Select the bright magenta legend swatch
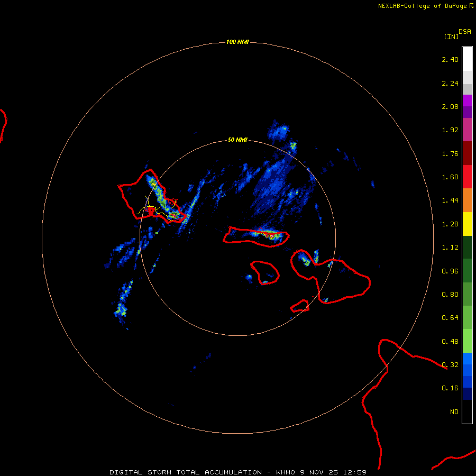This screenshot has width=476, height=476. tap(467, 100)
